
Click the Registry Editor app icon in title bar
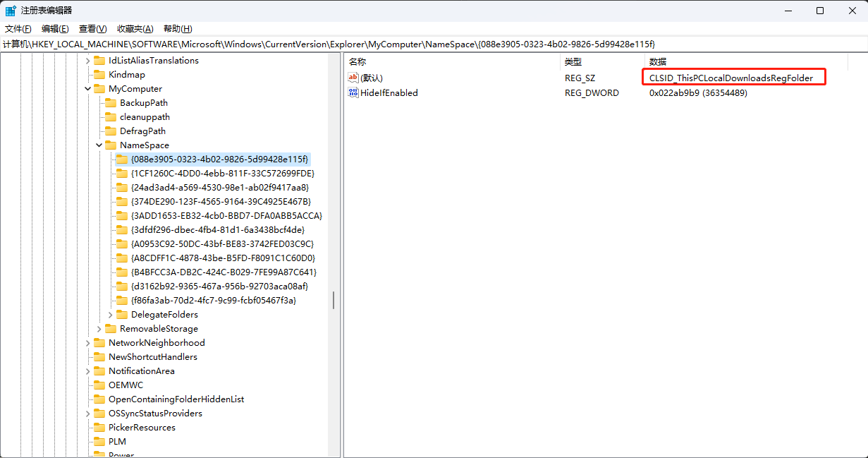(x=11, y=11)
